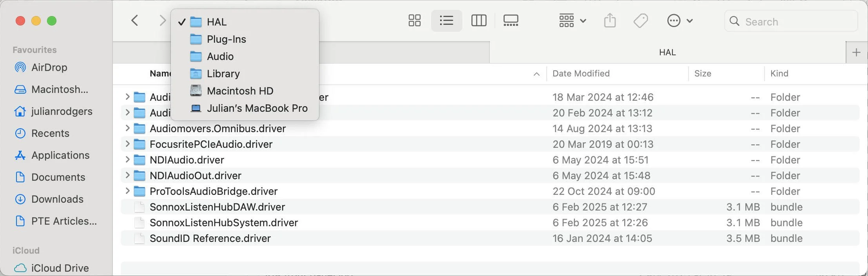
Task: Click the iCloud Drive cloud icon
Action: 20,268
